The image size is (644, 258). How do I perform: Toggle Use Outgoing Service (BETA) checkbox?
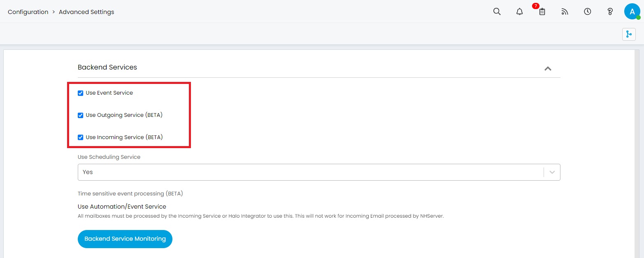coord(81,115)
